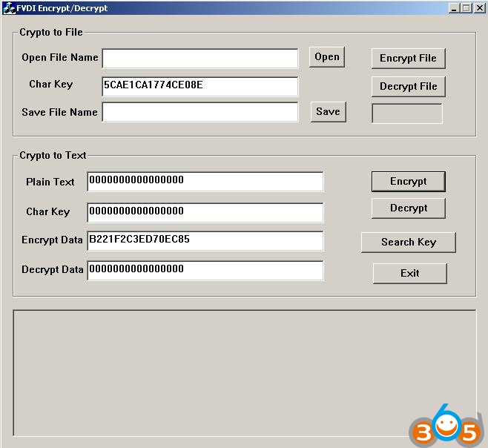The width and height of the screenshot is (488, 448).
Task: Click the Crypto to Text Char Key field
Action: pos(205,213)
